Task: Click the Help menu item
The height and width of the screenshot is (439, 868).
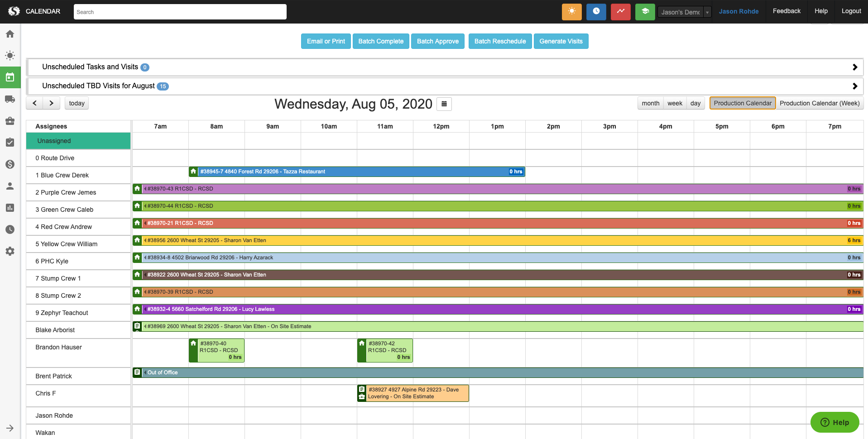Action: pos(820,11)
